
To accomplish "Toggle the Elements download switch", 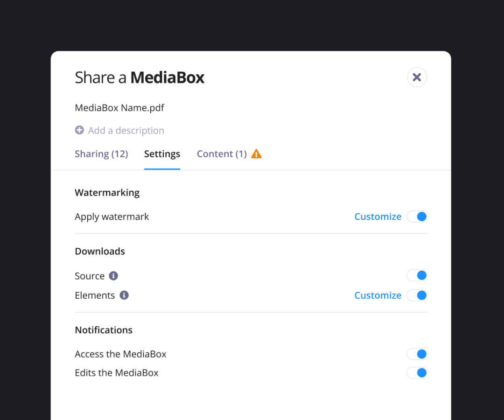I will tap(417, 295).
